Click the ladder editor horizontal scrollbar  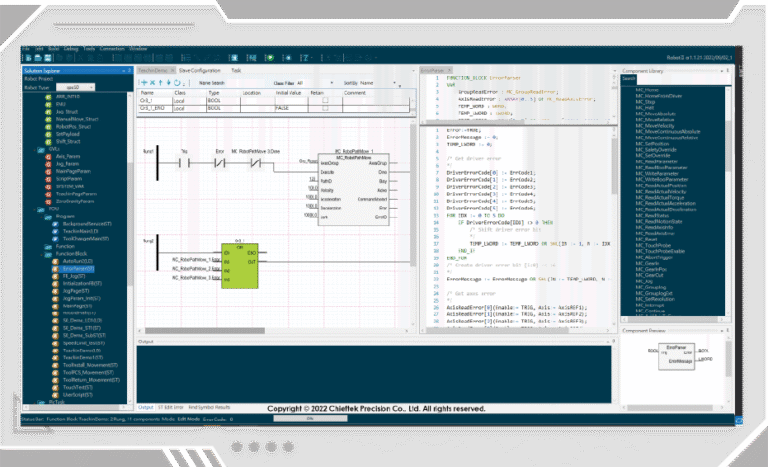coord(205,331)
